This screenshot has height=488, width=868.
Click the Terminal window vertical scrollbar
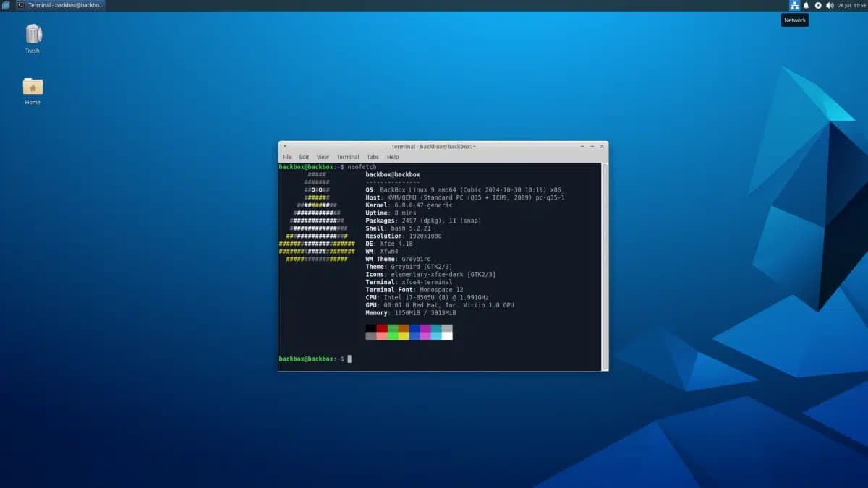(605, 266)
